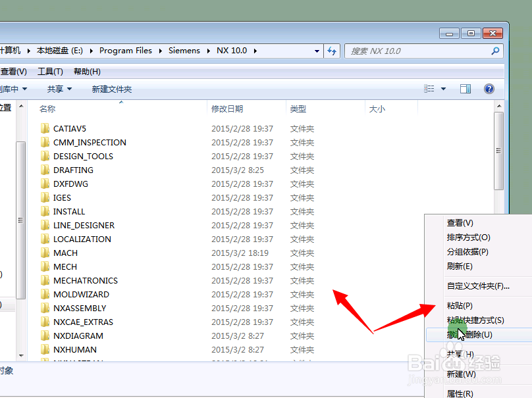Screen dimensions: 532x398
Task: Open the 查看(V) menu bar item
Action: pyautogui.click(x=14, y=72)
